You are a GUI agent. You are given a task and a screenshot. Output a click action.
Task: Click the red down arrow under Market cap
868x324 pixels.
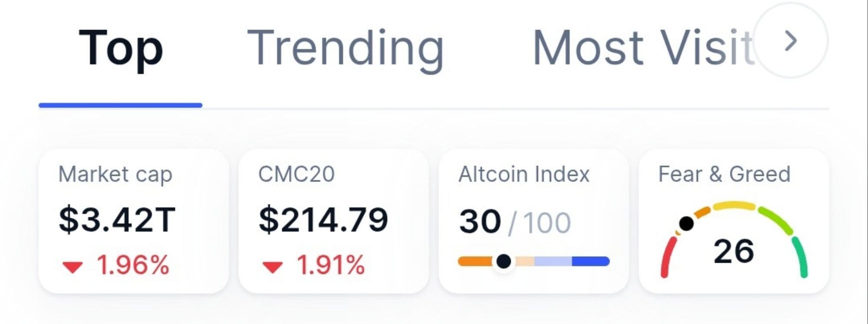[x=72, y=267]
